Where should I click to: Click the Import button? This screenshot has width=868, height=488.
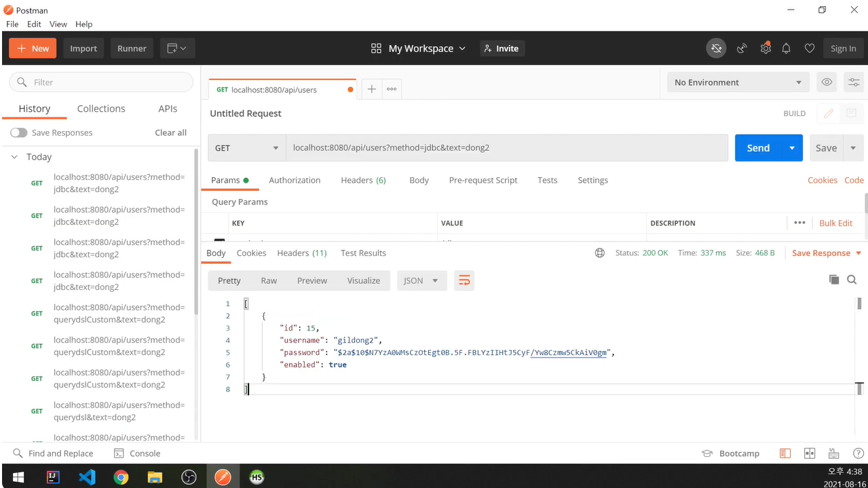pyautogui.click(x=83, y=48)
